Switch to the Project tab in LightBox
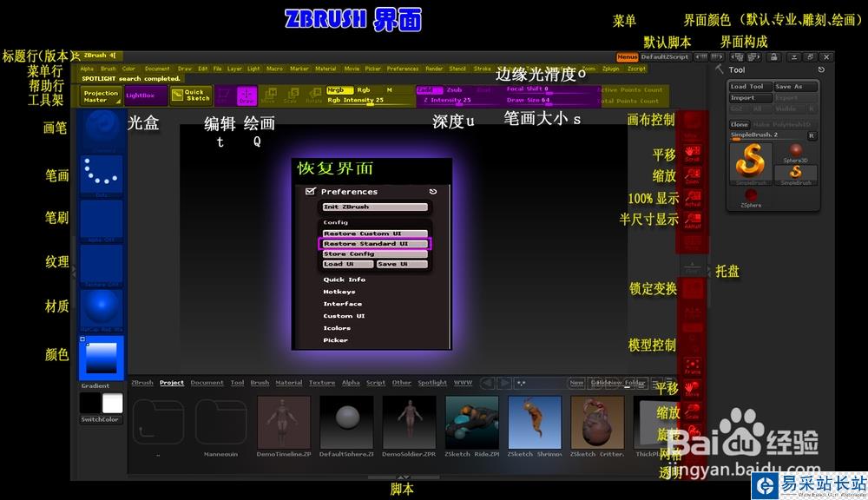The height and width of the screenshot is (500, 868). [x=172, y=383]
